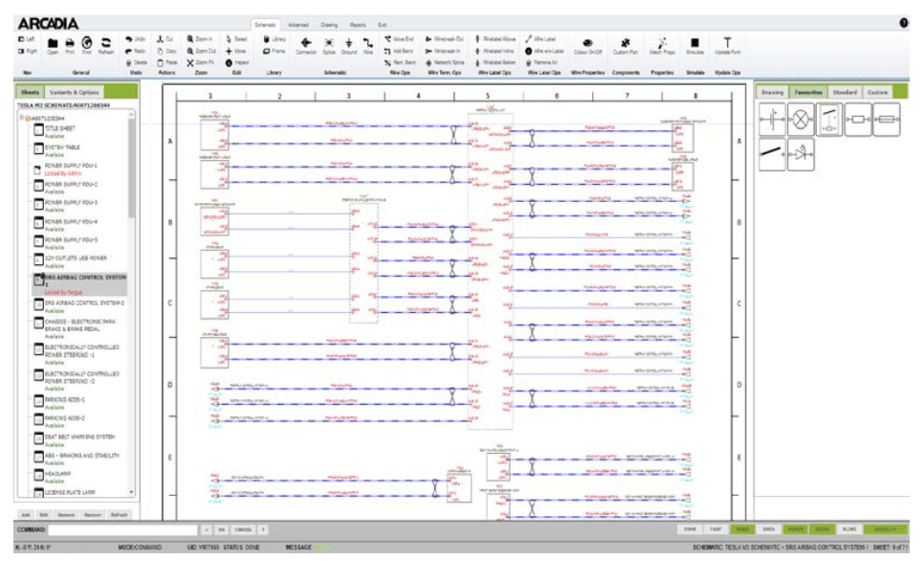
Task: Open the Variants & Options tab
Action: (74, 92)
